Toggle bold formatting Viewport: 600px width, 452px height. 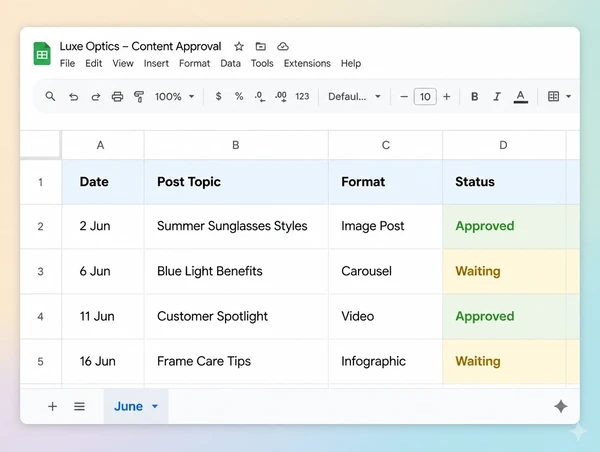(x=474, y=96)
